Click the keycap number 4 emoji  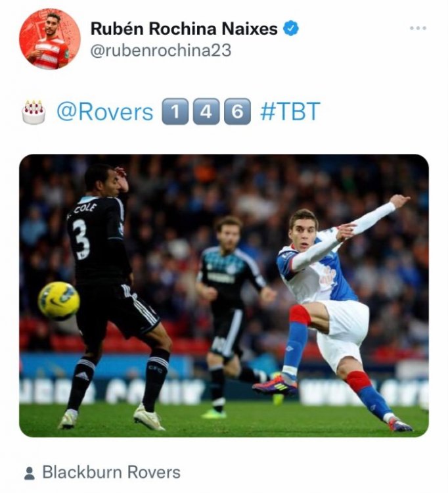[206, 112]
